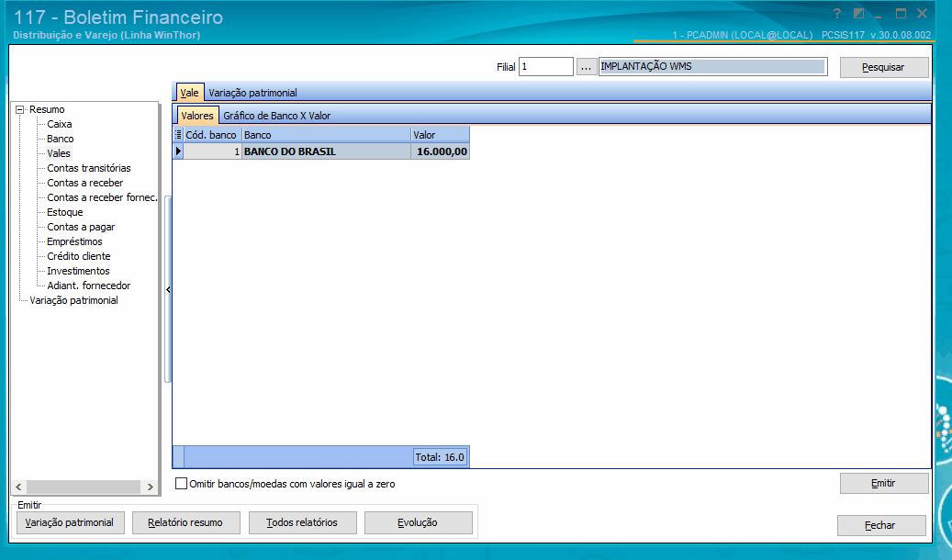Open the help question mark icon
Image resolution: width=952 pixels, height=560 pixels.
click(x=836, y=14)
